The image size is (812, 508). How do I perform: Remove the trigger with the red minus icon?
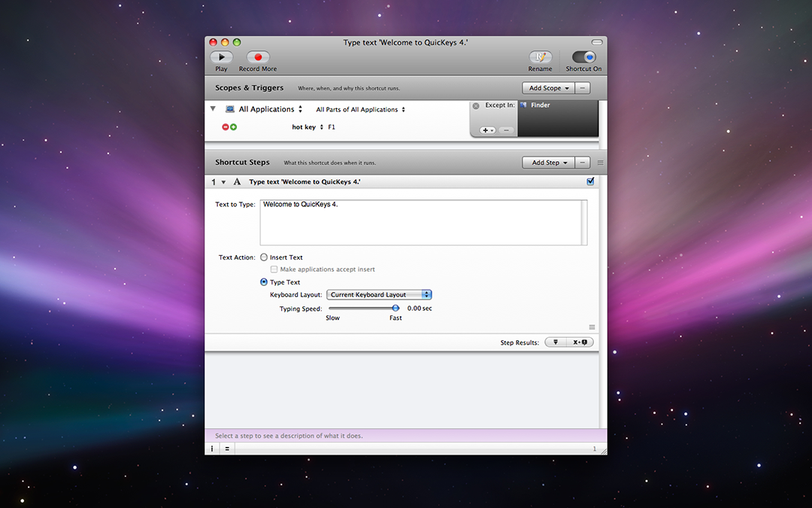point(226,127)
